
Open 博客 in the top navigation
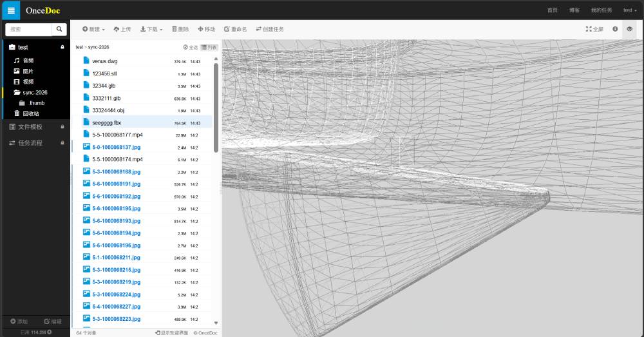point(574,10)
